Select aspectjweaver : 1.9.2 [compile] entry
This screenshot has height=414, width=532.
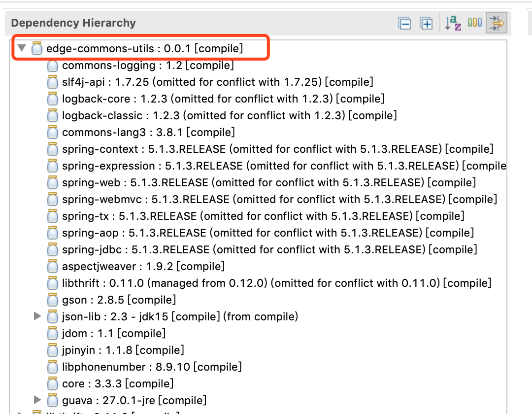click(x=143, y=266)
